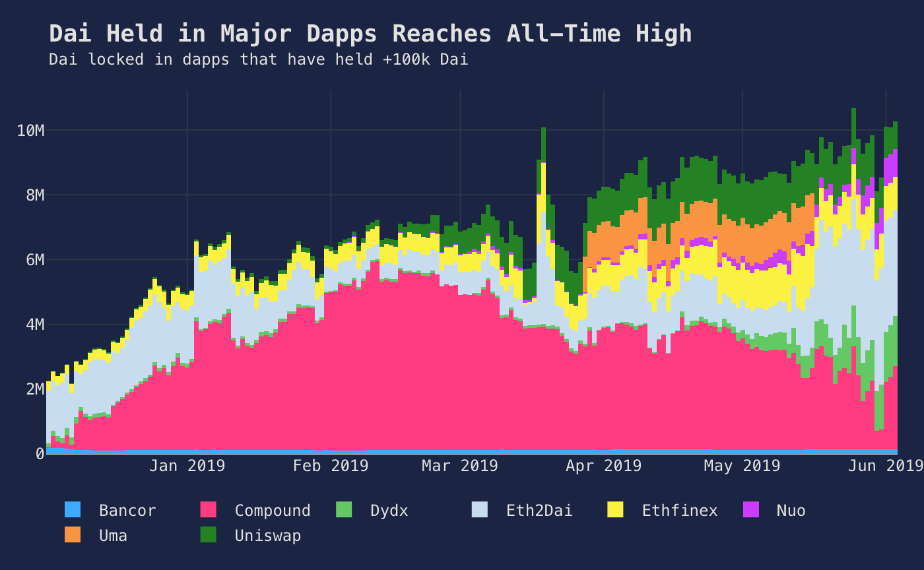Click the chart title text
The width and height of the screenshot is (924, 570).
tap(371, 34)
